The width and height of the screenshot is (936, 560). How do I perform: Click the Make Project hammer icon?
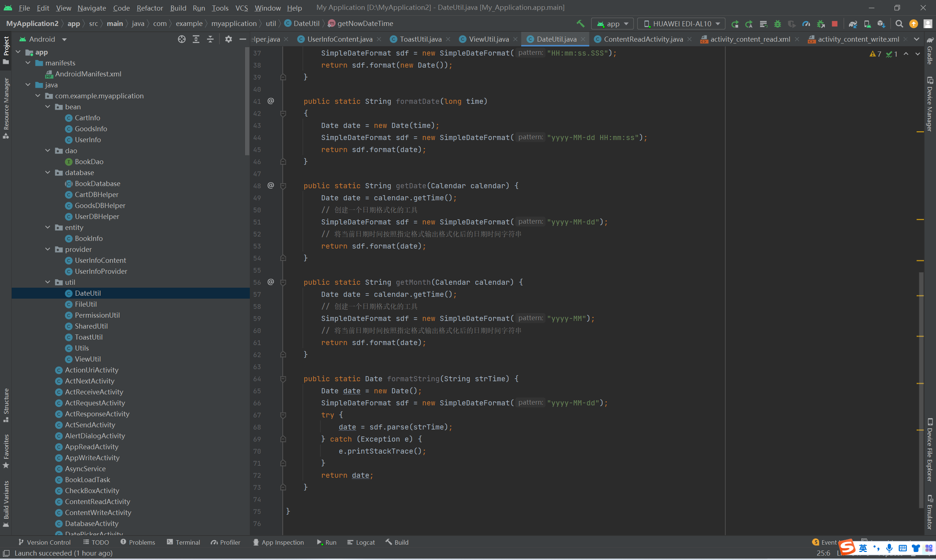pyautogui.click(x=580, y=24)
